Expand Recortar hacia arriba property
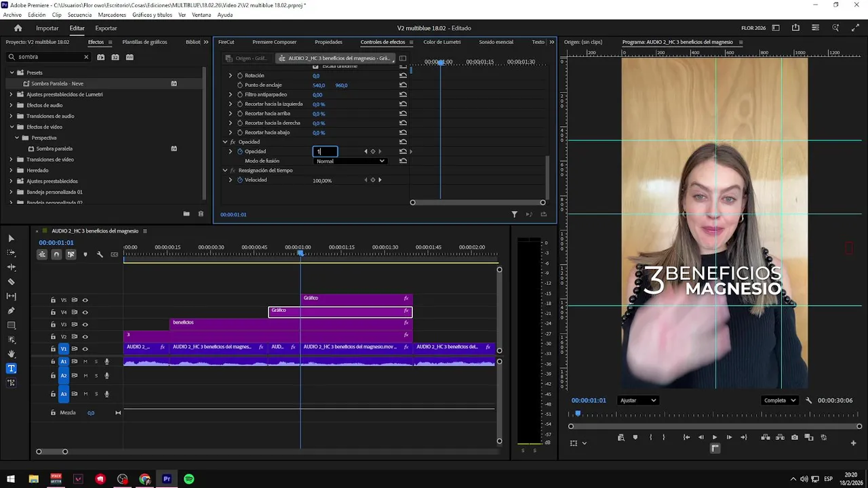This screenshot has width=868, height=488. pyautogui.click(x=231, y=113)
